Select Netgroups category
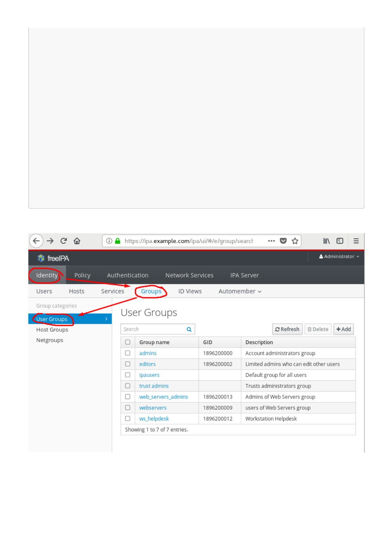Screen dimensions: 392x555 (50, 340)
